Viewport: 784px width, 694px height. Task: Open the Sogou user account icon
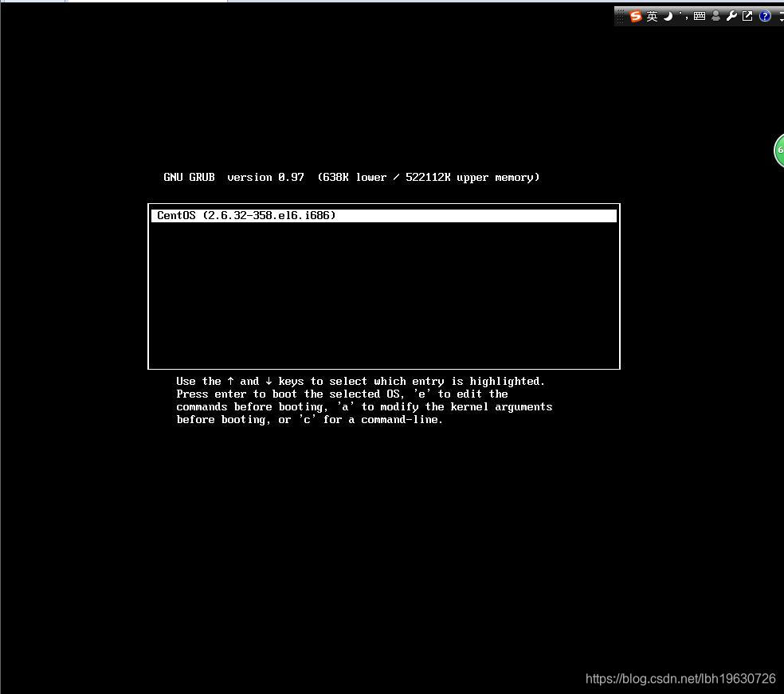pyautogui.click(x=715, y=16)
